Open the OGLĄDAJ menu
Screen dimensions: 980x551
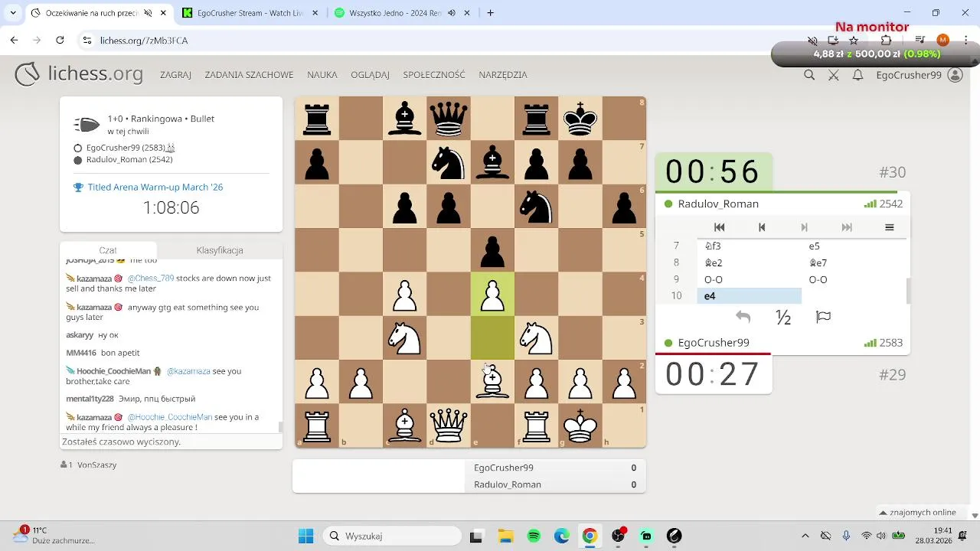(x=370, y=75)
